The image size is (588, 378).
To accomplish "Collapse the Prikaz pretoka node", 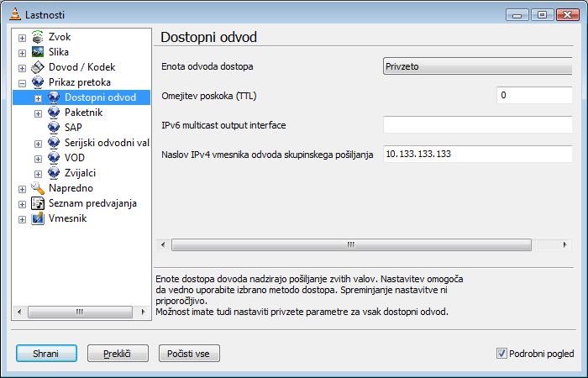I will tap(22, 83).
